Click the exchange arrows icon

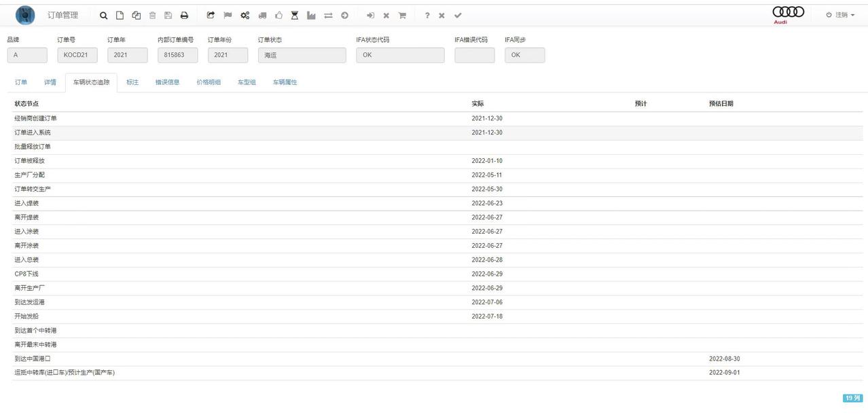click(328, 15)
